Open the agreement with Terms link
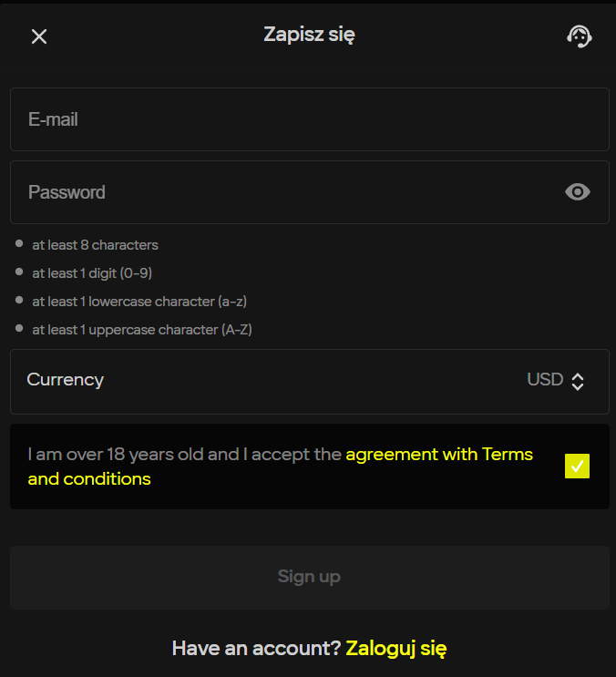 tap(439, 454)
